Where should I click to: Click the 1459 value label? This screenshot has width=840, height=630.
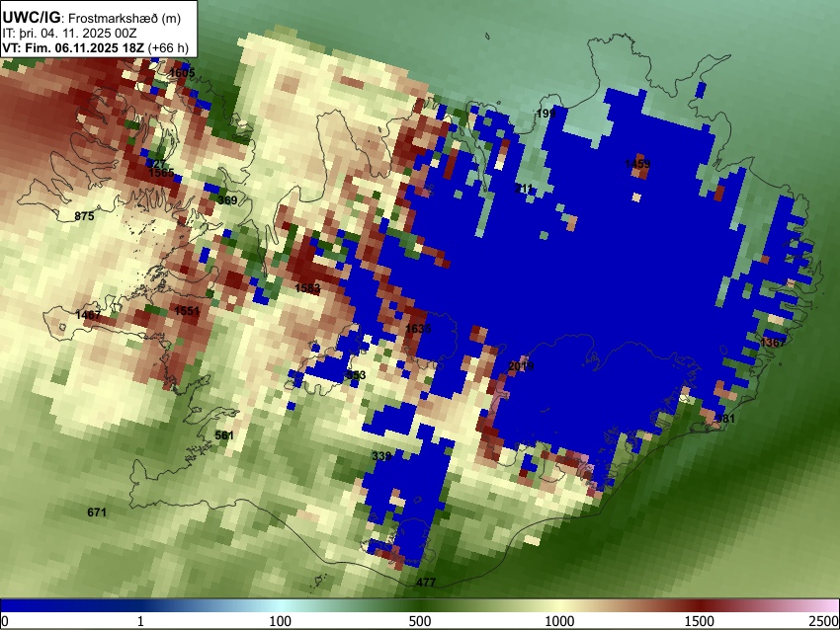(x=637, y=164)
